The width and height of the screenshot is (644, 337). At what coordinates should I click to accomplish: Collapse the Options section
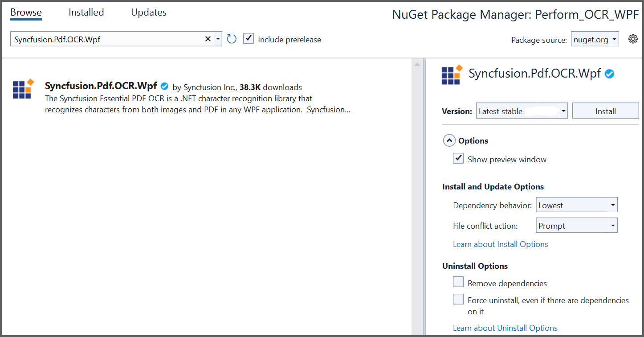coord(449,140)
